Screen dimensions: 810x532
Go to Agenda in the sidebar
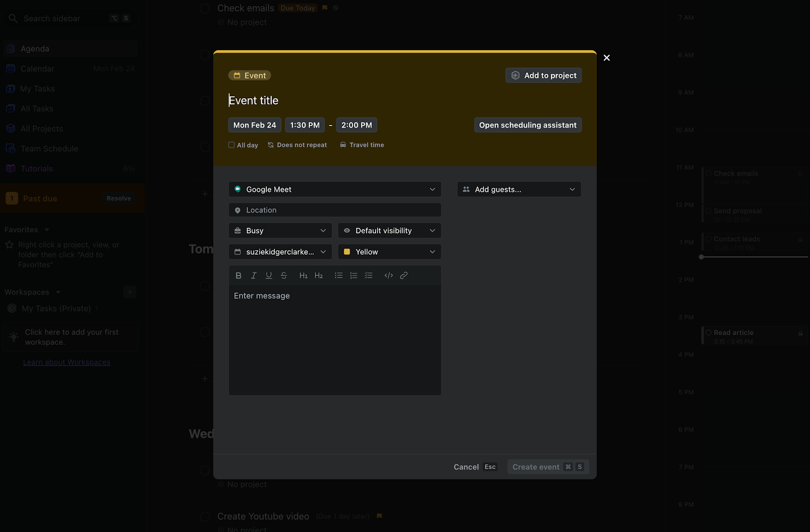pyautogui.click(x=70, y=49)
